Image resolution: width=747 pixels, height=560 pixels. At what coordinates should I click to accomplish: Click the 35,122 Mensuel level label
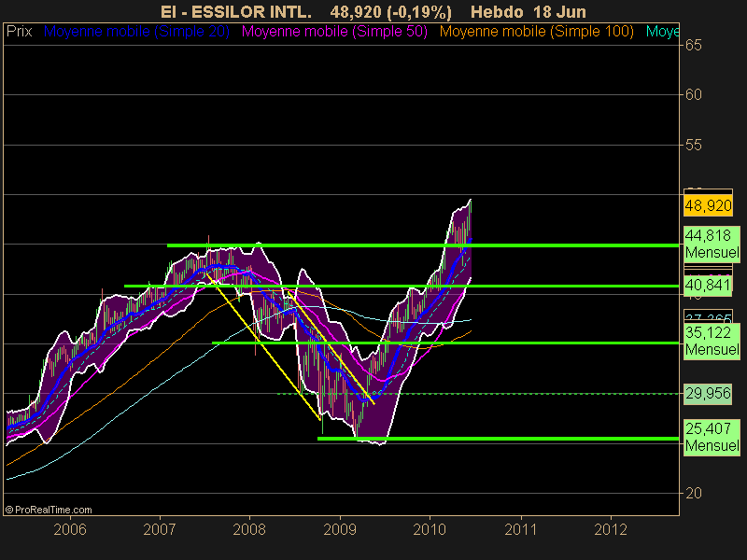pos(712,341)
